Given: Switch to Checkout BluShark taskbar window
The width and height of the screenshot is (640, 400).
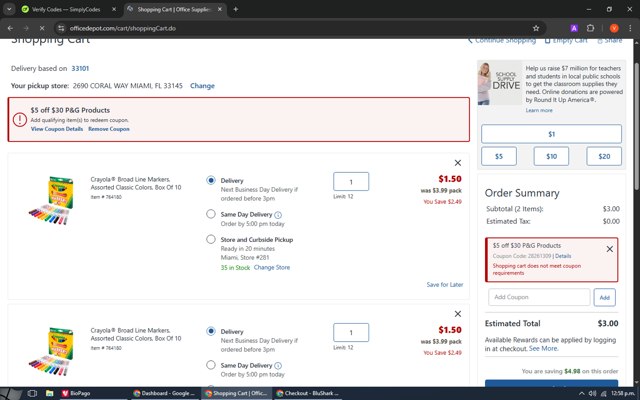Looking at the screenshot, I should pos(308,393).
